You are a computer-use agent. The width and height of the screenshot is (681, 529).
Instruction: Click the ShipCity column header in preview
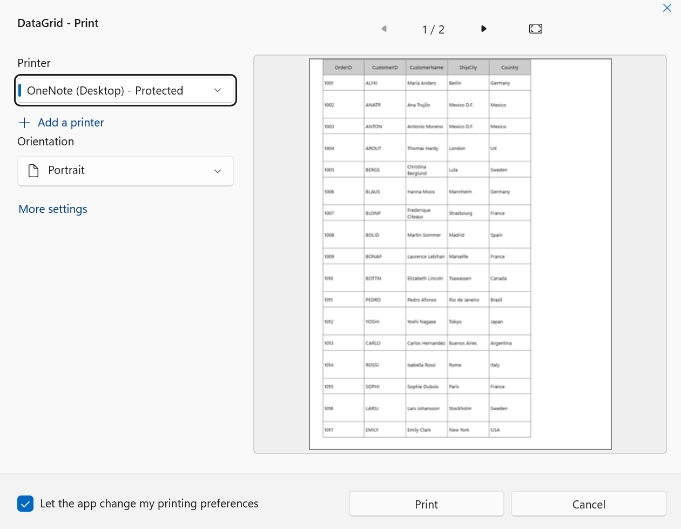click(x=468, y=67)
